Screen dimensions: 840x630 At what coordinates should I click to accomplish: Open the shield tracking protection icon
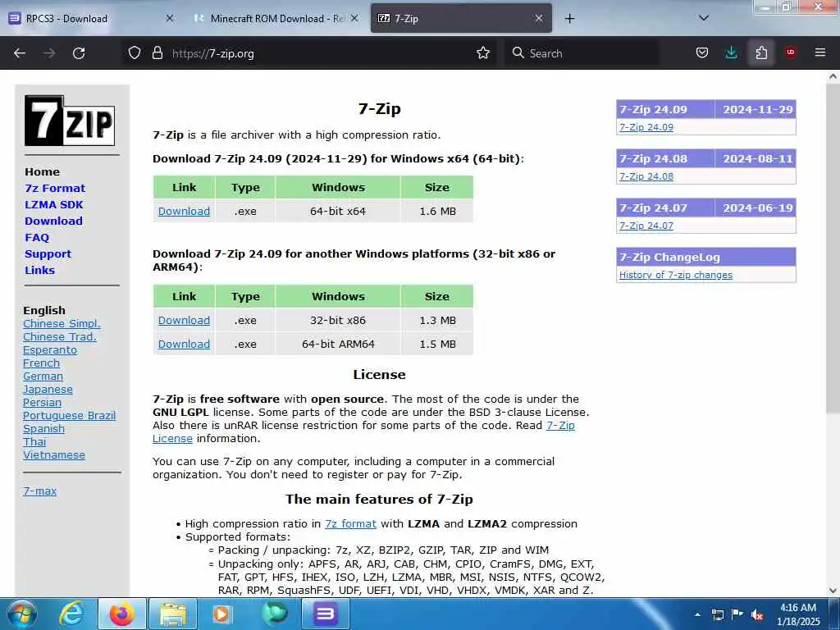coord(135,53)
